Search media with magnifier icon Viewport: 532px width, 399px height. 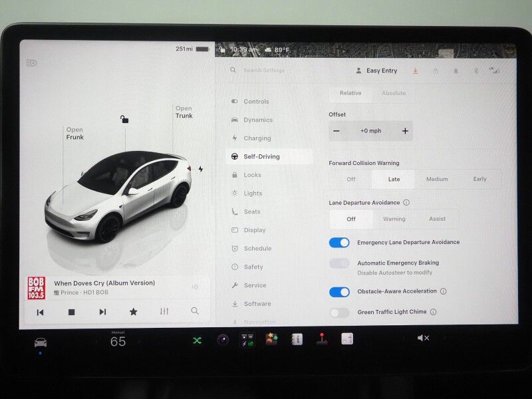(x=195, y=311)
